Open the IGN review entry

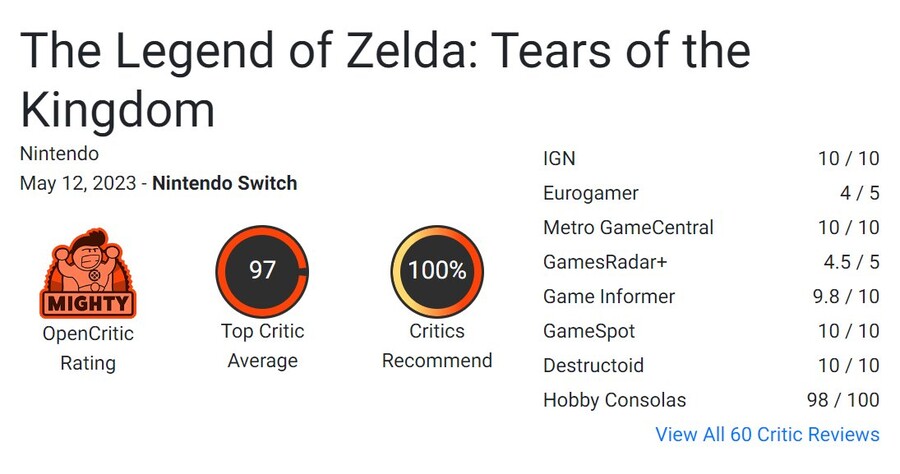pos(559,159)
